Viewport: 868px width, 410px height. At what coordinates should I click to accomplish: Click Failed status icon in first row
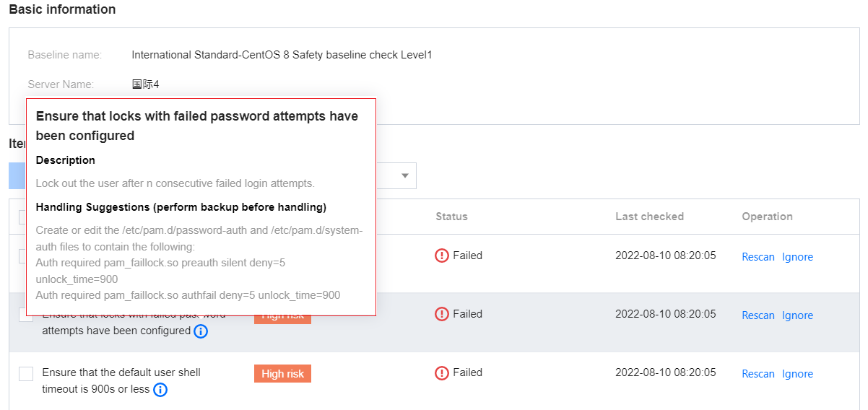tap(442, 256)
